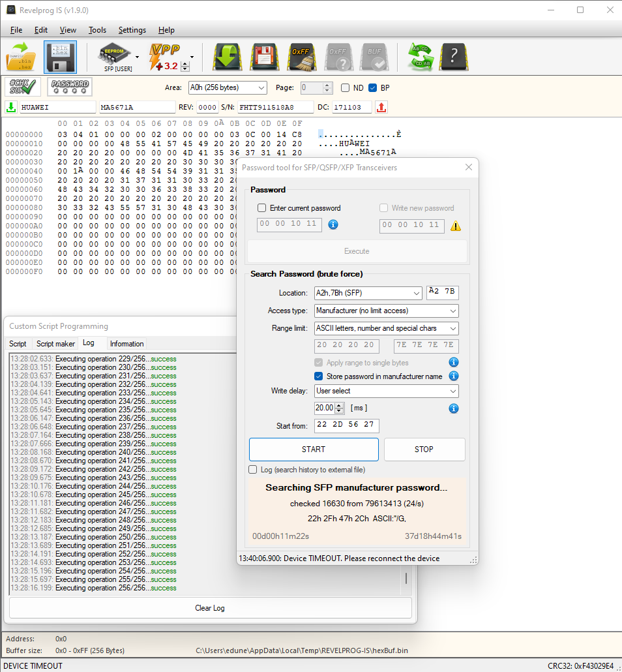Expand the EEPROM device dropdown arrow
622x672 pixels.
click(137, 57)
